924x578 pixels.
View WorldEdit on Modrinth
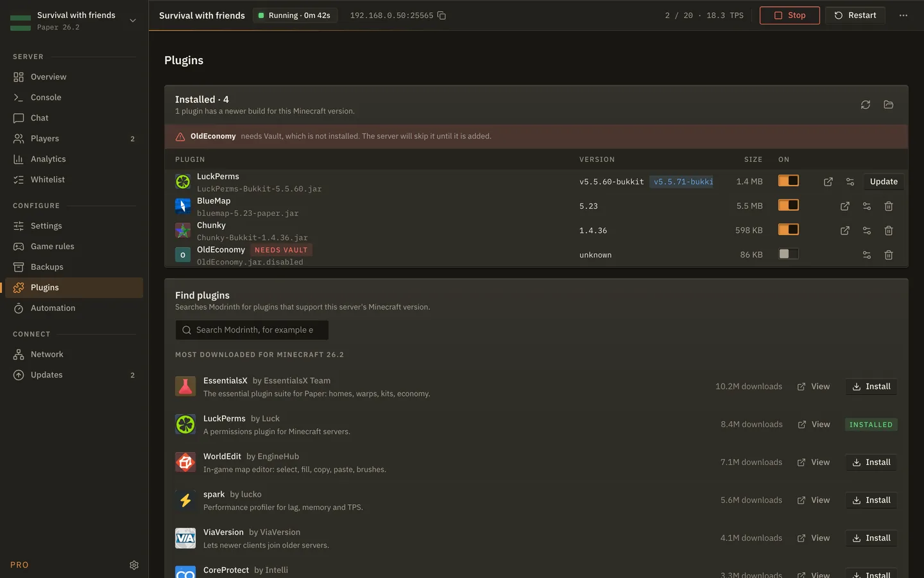(x=814, y=462)
